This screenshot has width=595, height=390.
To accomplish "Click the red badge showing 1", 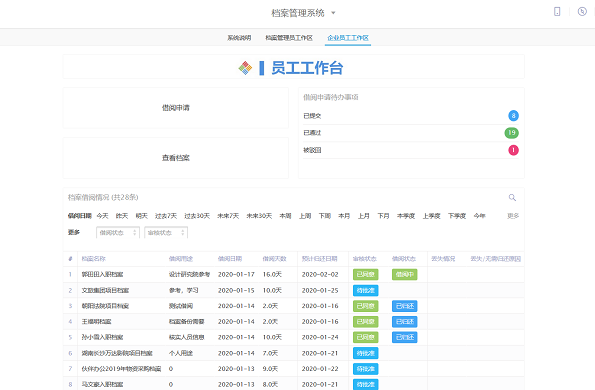I will tap(513, 150).
